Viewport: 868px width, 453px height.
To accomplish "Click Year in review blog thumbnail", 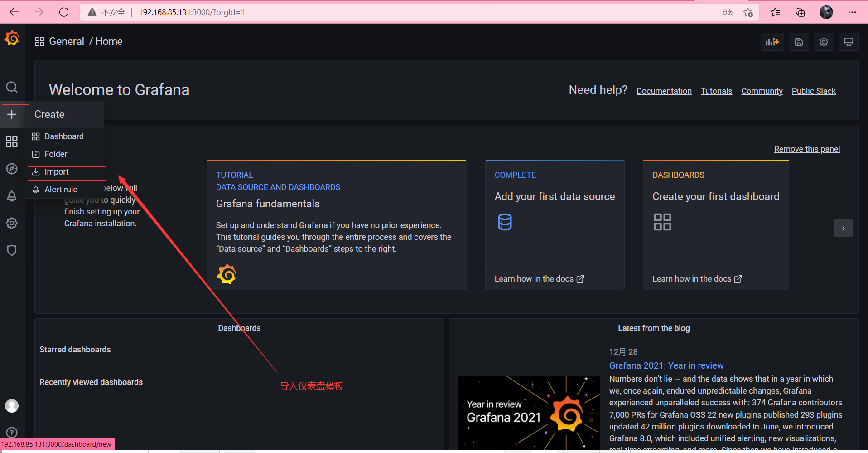I will (529, 413).
